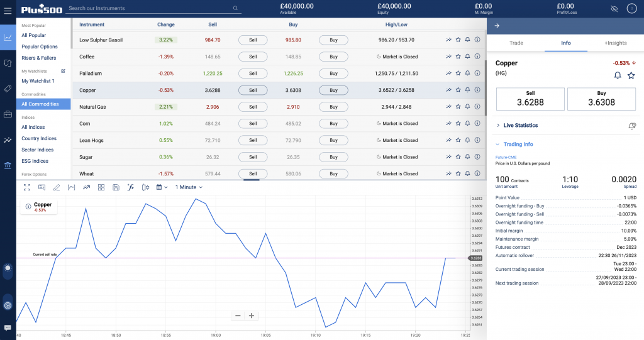Open the notifications circle in header
This screenshot has width=644, height=340.
(x=631, y=9)
